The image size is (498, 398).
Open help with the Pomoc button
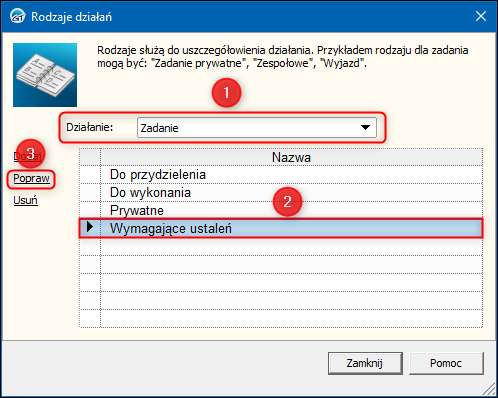(446, 363)
